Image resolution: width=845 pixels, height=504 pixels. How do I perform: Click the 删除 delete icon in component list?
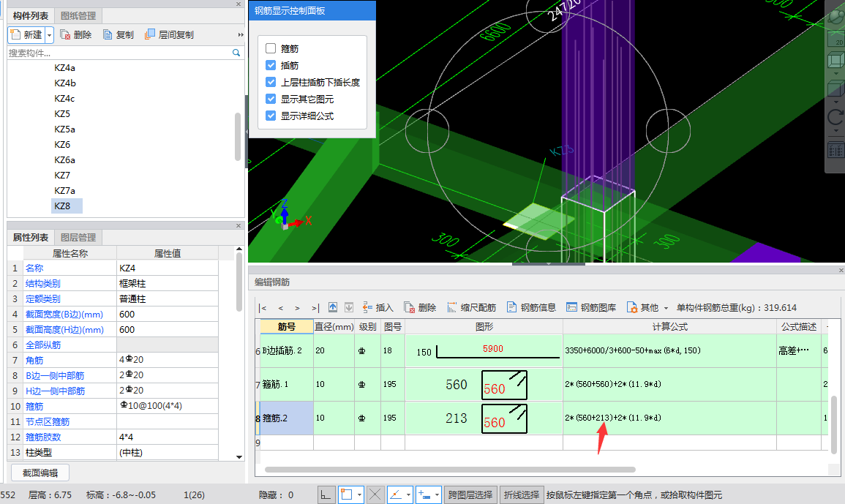pyautogui.click(x=65, y=34)
